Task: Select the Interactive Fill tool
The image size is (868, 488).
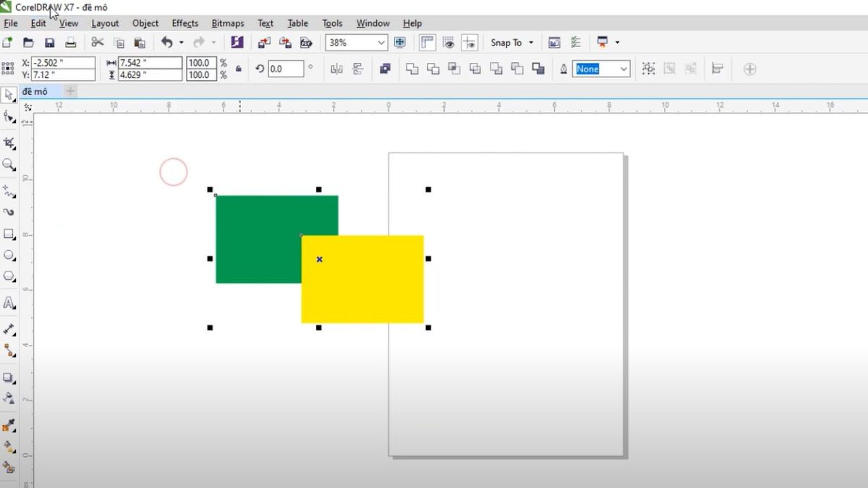Action: [x=9, y=446]
